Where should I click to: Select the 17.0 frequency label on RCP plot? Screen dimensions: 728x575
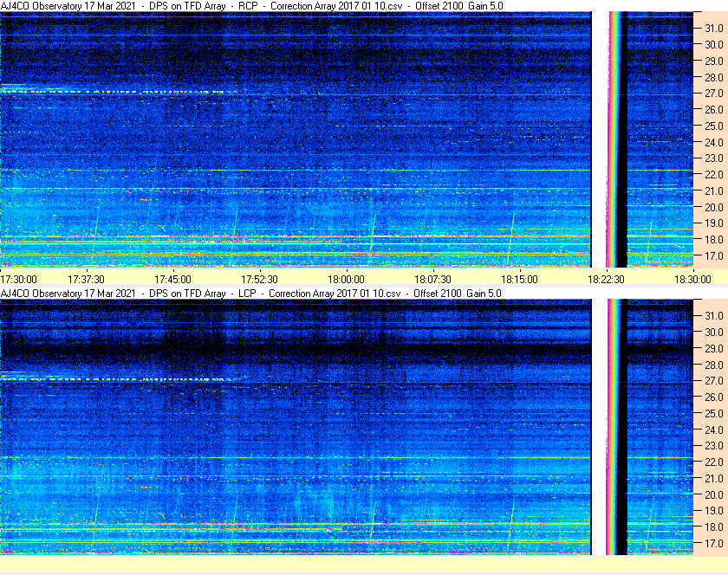(713, 256)
